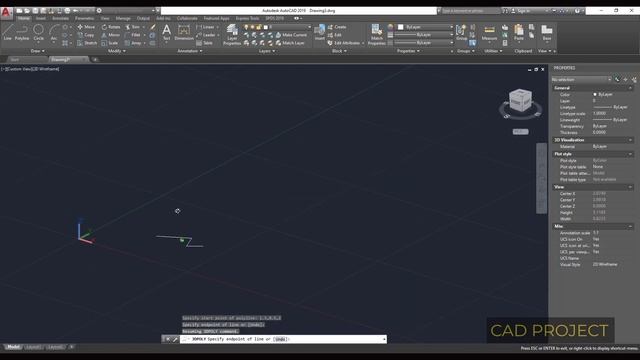The image size is (640, 360).
Task: Select the Text annotation tool
Action: click(x=167, y=32)
